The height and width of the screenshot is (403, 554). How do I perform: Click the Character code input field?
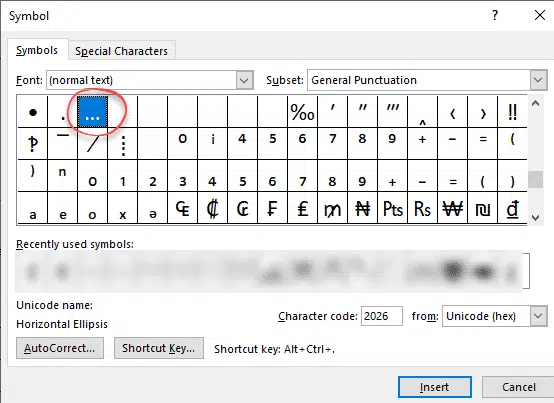pyautogui.click(x=382, y=316)
